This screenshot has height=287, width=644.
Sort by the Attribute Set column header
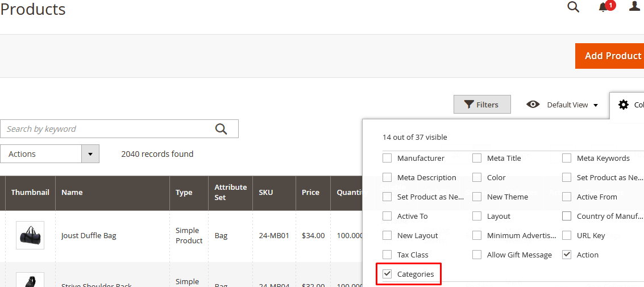(x=230, y=193)
